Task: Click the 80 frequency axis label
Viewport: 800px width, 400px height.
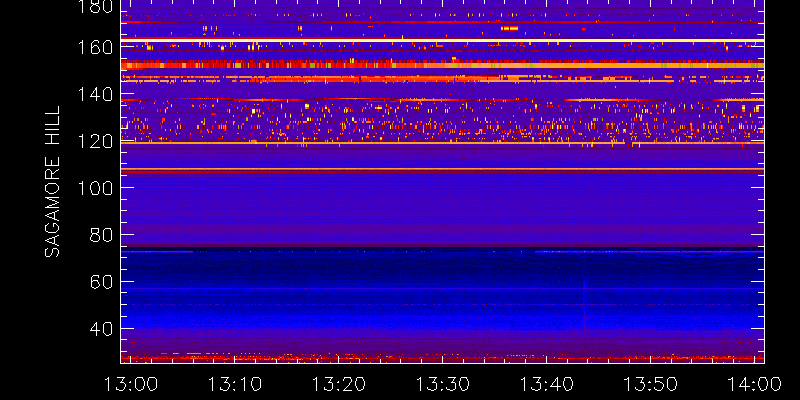Action: click(x=101, y=235)
